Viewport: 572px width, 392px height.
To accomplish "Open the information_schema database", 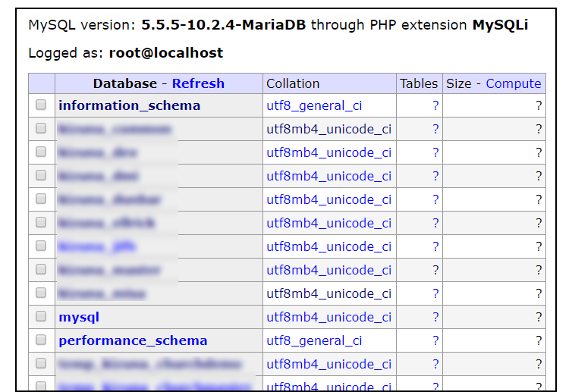I will (129, 105).
